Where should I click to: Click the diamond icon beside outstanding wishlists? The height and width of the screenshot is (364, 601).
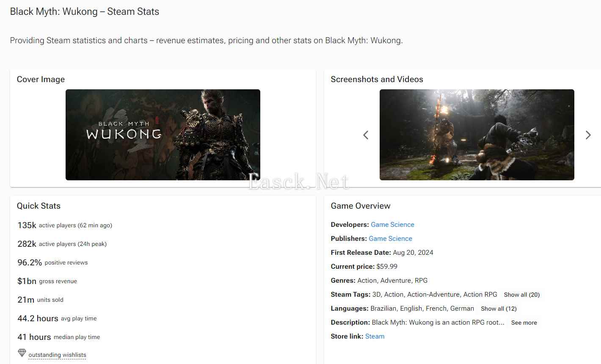coord(22,353)
